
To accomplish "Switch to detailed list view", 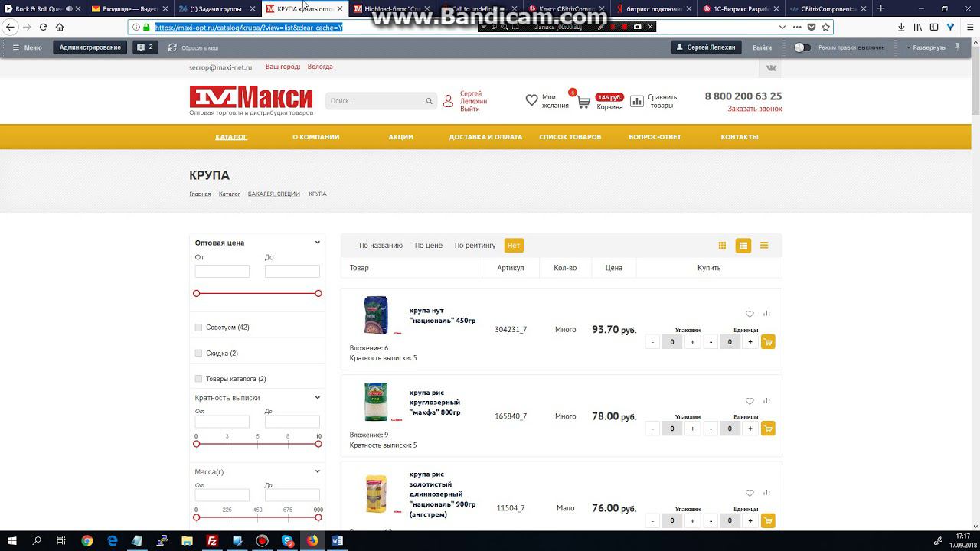I will coord(743,246).
